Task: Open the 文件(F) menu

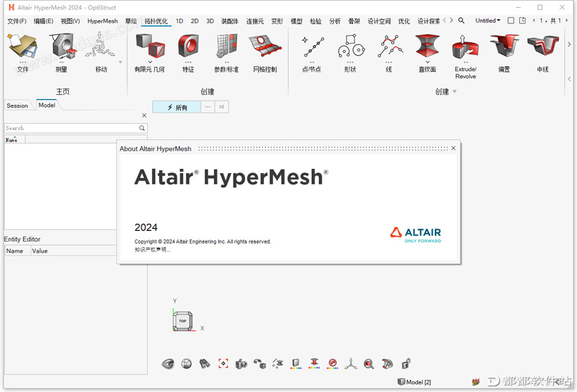Action: pos(17,21)
